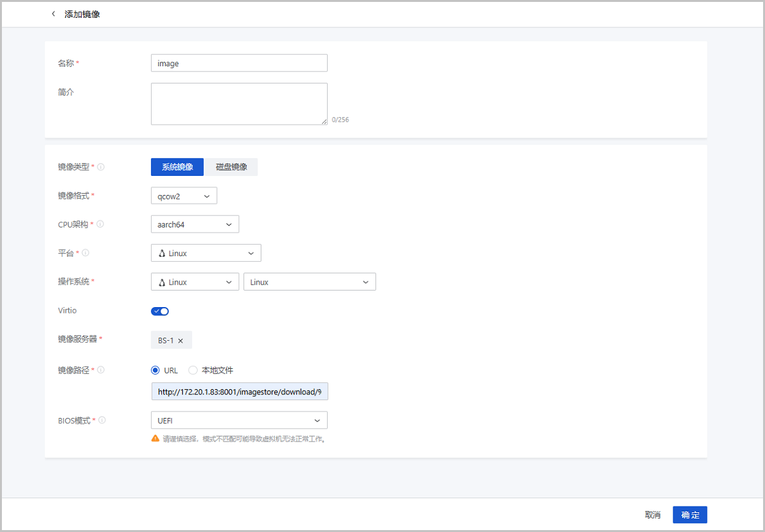This screenshot has height=532, width=765.
Task: Select the 系统镜像 tab
Action: 177,167
